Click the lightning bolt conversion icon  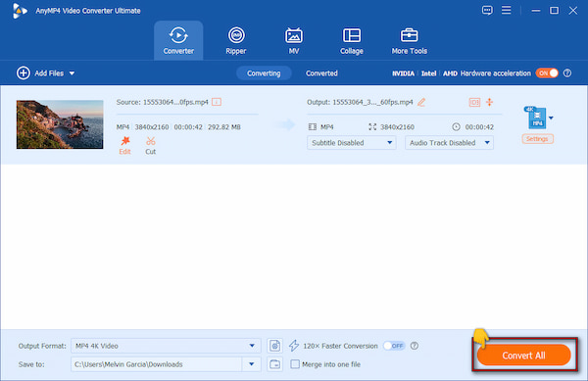click(294, 346)
